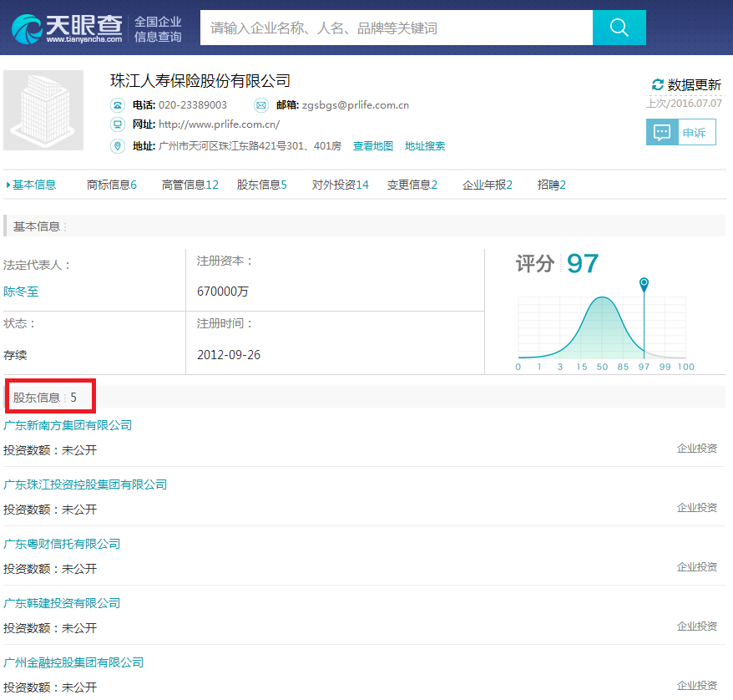
Task: Open the 变更信息2 tab
Action: [412, 185]
